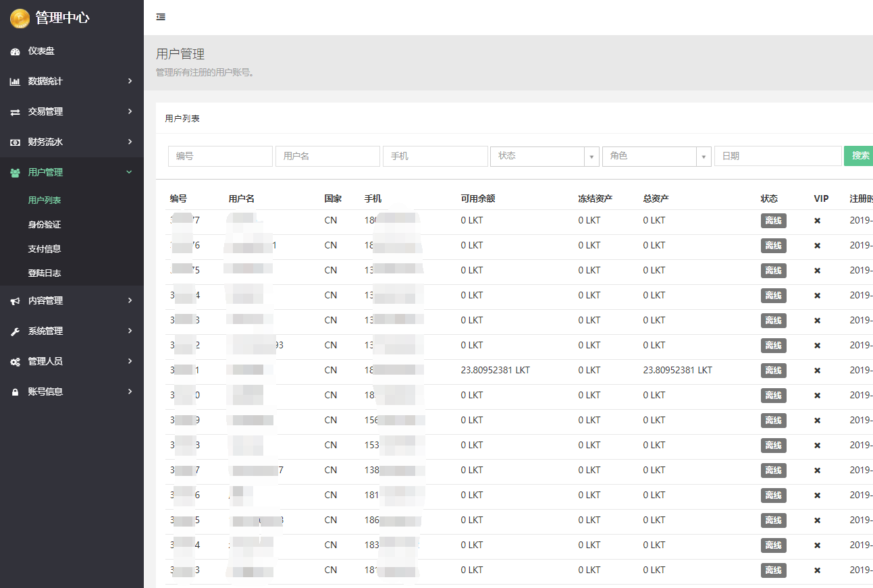Click the bar chart icon for 数据统计

click(15, 82)
